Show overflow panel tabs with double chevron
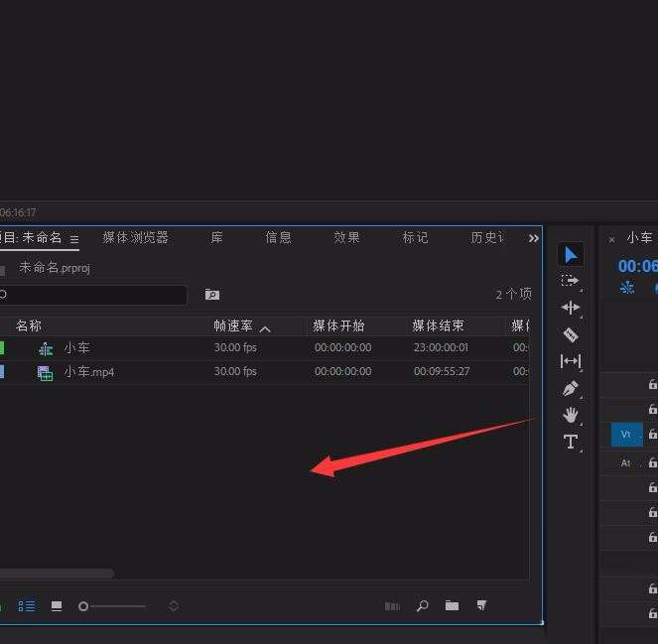This screenshot has height=644, width=658. pyautogui.click(x=533, y=239)
